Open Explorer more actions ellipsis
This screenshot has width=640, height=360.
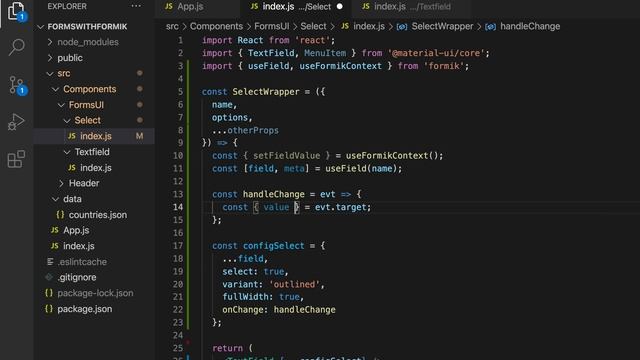136,6
